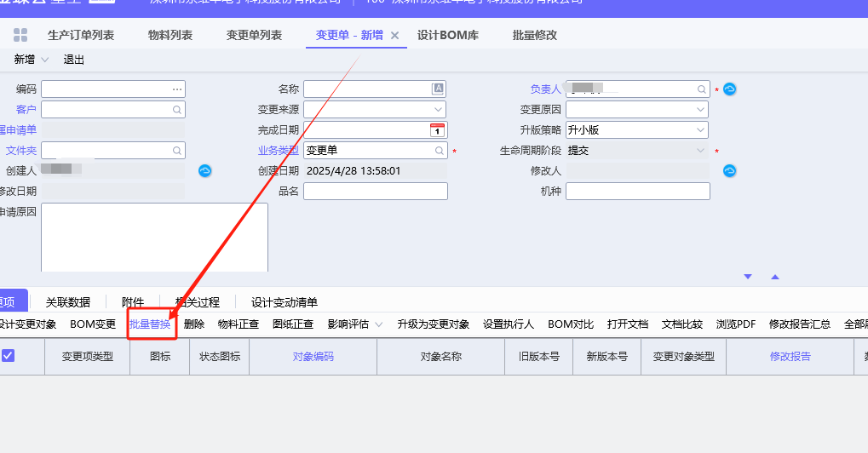This screenshot has width=868, height=453.
Task: Click the calendar icon in 完成日期 field
Action: tap(437, 130)
